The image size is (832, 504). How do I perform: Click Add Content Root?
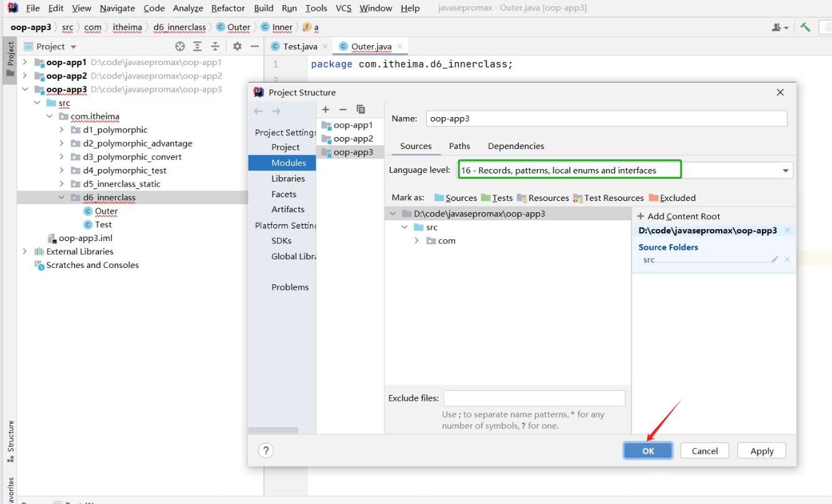tap(679, 216)
